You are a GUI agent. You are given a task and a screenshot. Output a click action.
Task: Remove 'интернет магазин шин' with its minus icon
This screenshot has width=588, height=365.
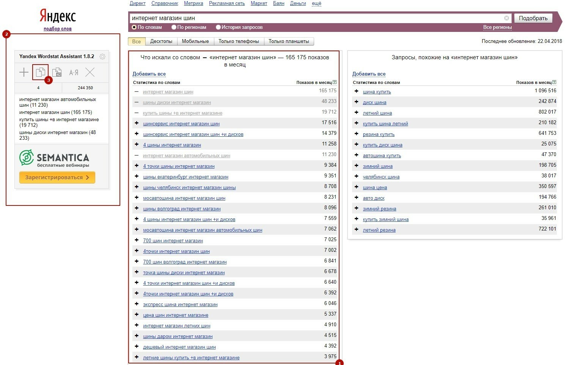click(137, 92)
